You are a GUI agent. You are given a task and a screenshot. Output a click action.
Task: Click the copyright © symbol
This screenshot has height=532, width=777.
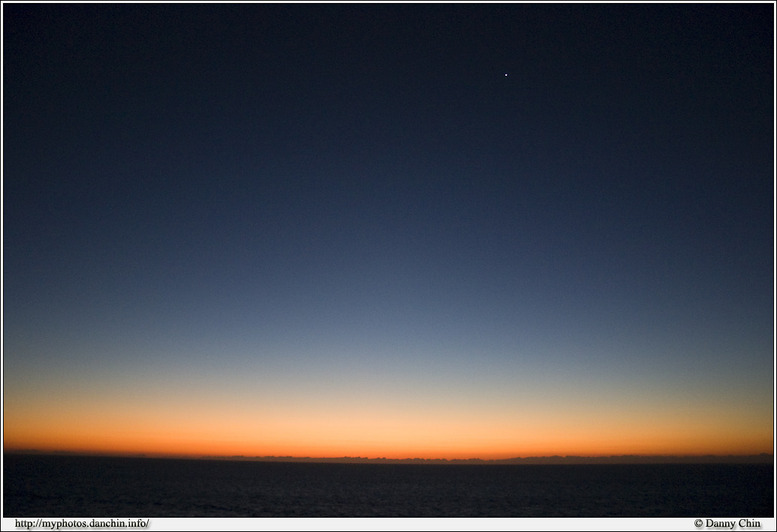click(698, 523)
